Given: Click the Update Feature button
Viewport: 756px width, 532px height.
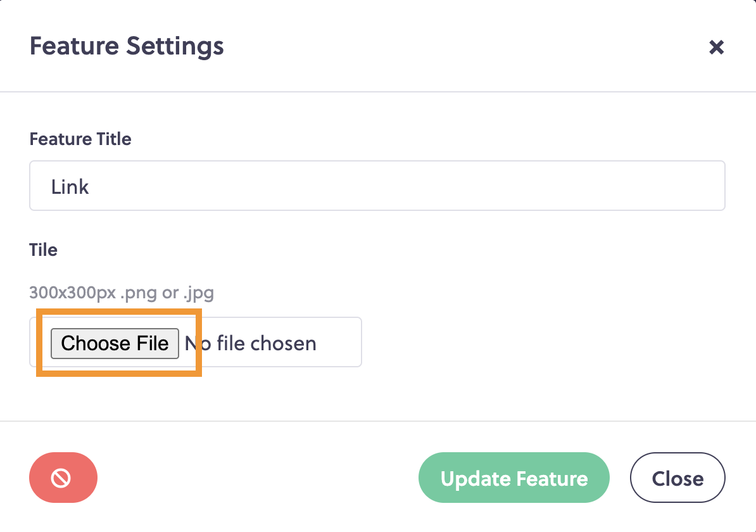Looking at the screenshot, I should (514, 478).
